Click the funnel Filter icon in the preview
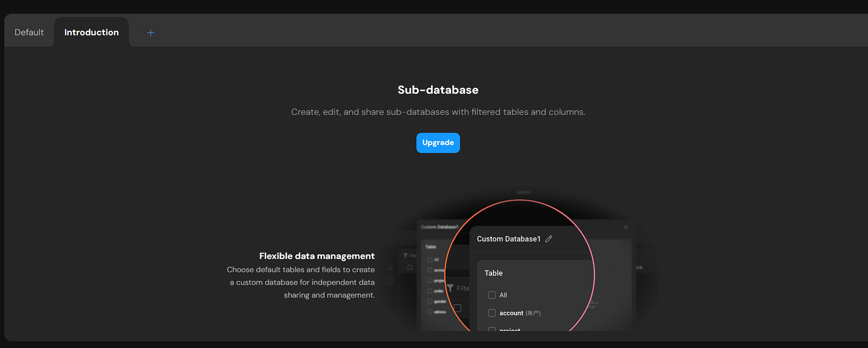 450,288
